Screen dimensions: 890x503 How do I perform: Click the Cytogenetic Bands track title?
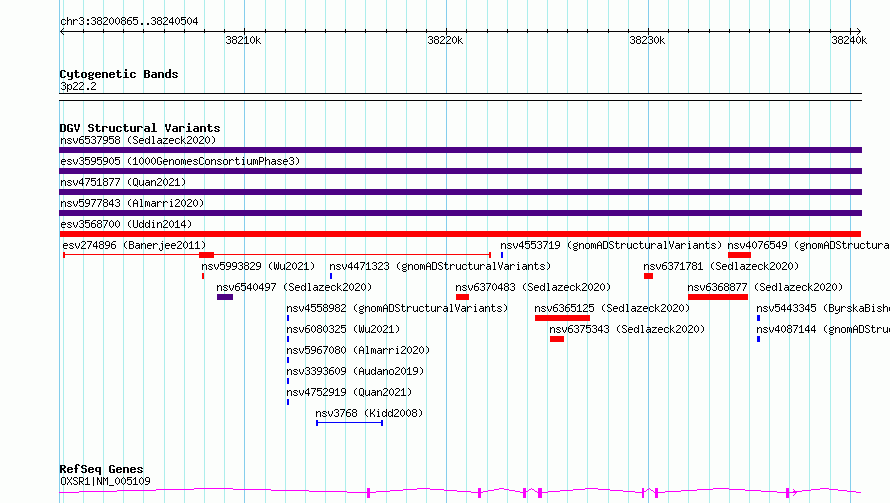(119, 74)
